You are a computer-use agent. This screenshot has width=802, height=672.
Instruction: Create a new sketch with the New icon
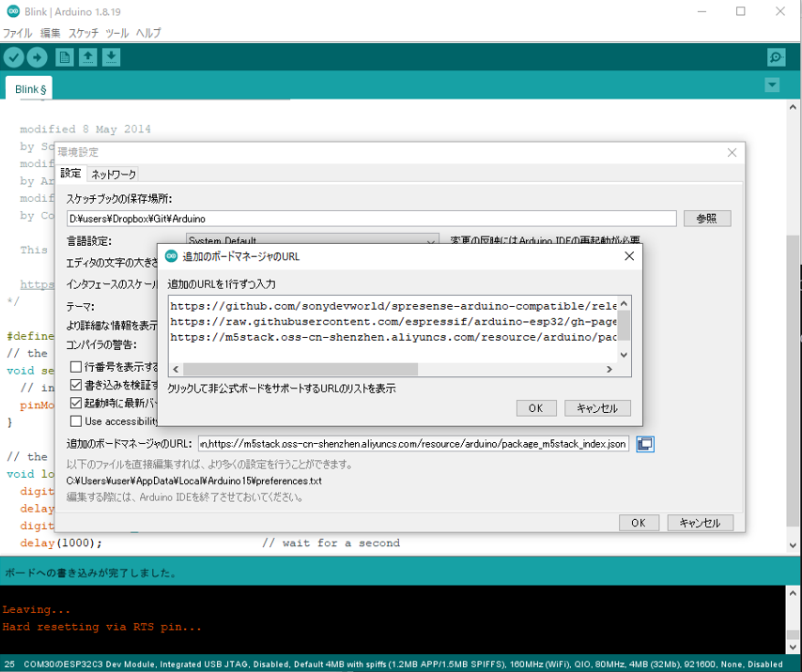pyautogui.click(x=65, y=57)
